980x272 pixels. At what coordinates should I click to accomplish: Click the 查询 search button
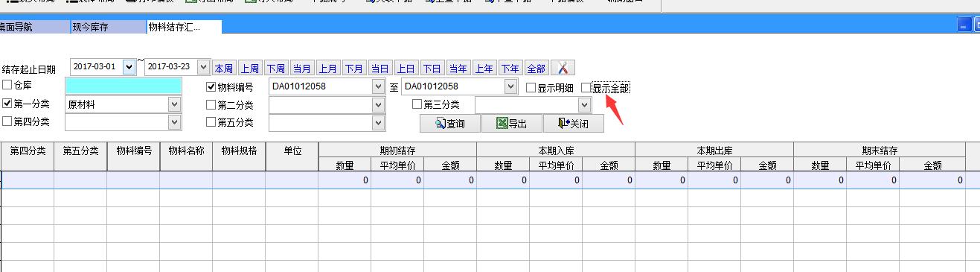pyautogui.click(x=450, y=124)
